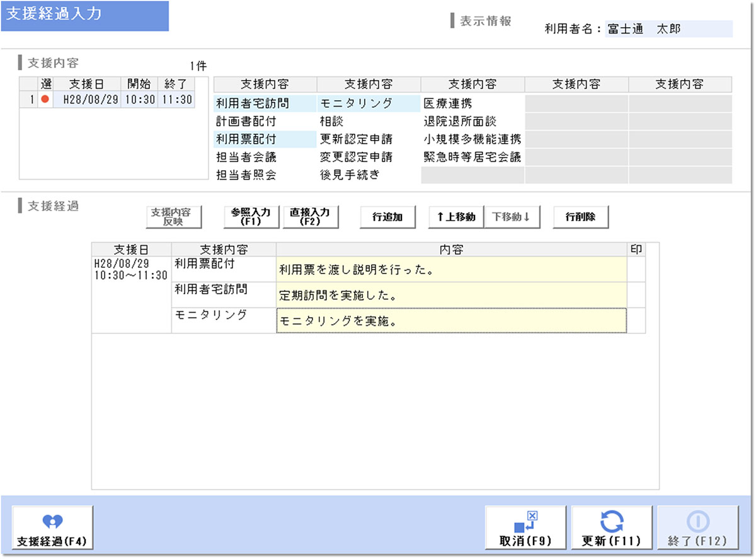Click the 定期訪問を実施した。 content cell

pos(451,294)
